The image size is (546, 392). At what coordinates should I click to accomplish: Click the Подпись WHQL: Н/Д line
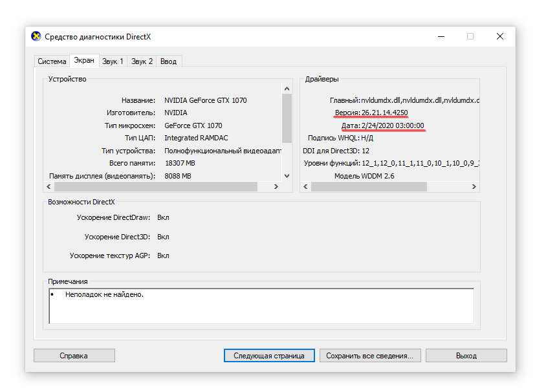pos(340,138)
